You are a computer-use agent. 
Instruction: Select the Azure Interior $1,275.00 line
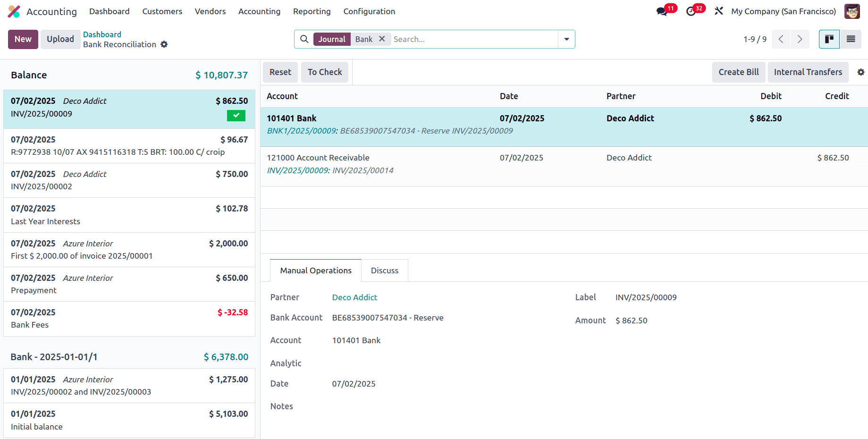point(129,386)
